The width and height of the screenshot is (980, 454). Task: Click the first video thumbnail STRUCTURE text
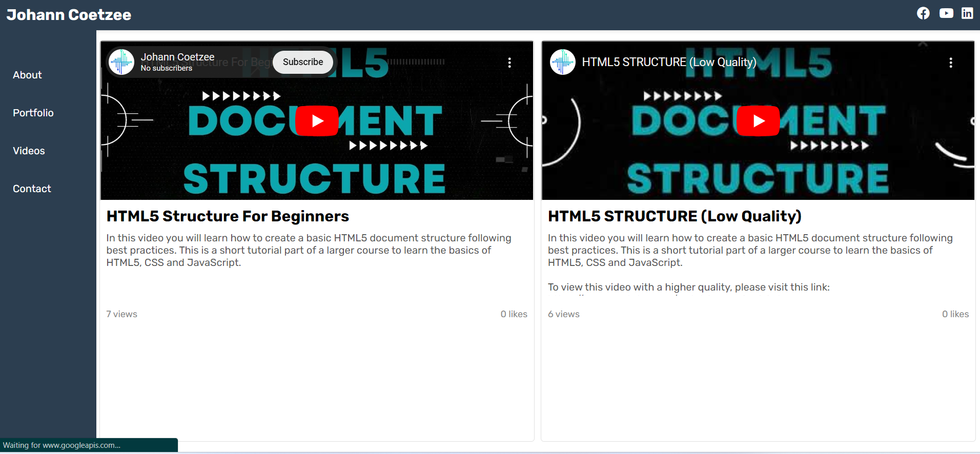pos(314,179)
